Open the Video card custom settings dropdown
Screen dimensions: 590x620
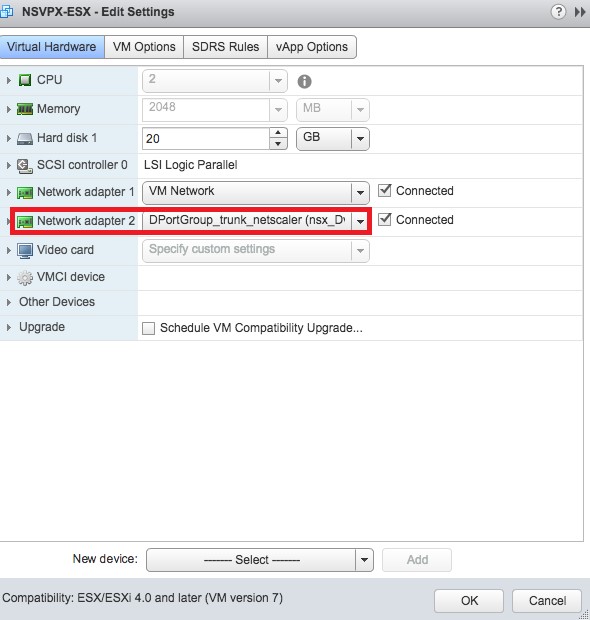pyautogui.click(x=256, y=250)
